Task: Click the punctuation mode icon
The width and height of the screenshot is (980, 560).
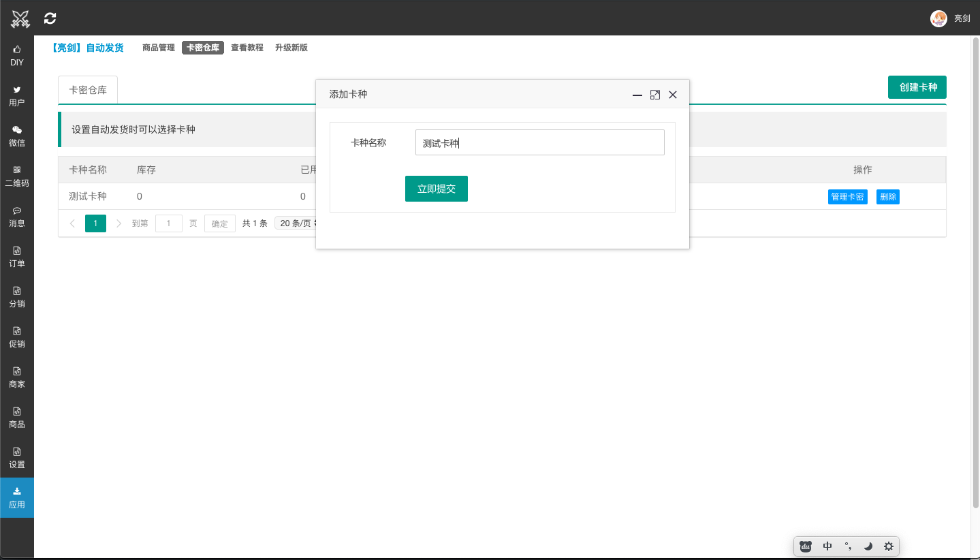Action: [x=848, y=546]
